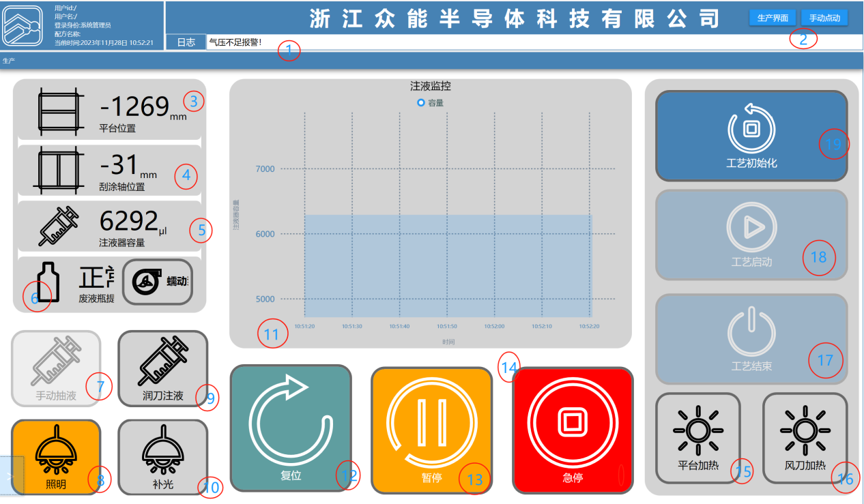Click the 5000 y-axis label

(x=265, y=299)
